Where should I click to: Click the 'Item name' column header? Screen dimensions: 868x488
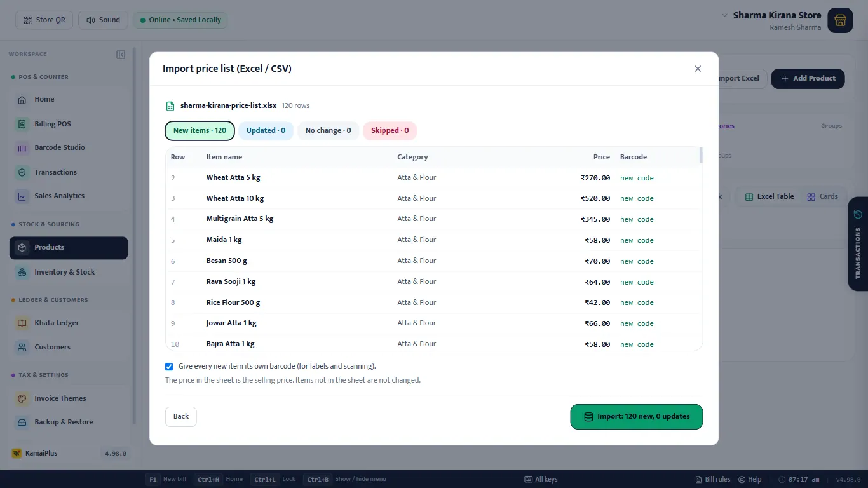[x=224, y=157]
